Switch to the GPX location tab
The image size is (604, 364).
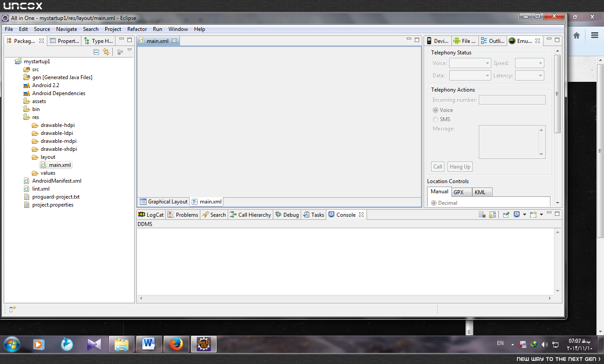(461, 192)
